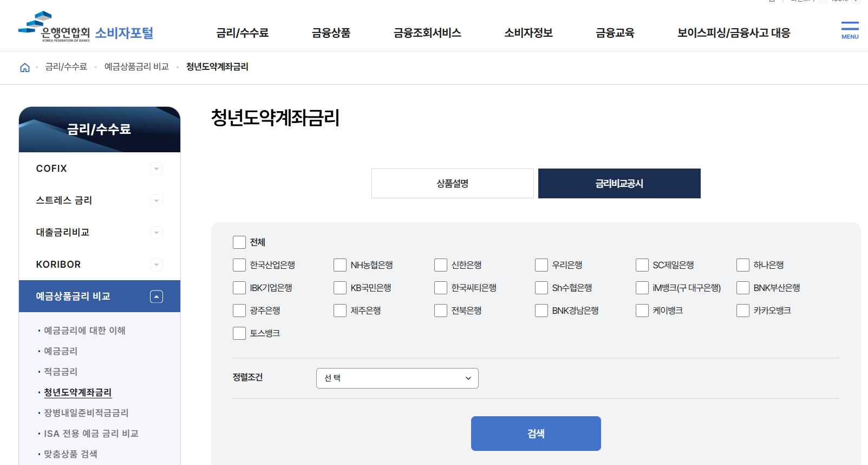Open the 금리/수수료 top menu
This screenshot has width=868, height=465.
[243, 33]
